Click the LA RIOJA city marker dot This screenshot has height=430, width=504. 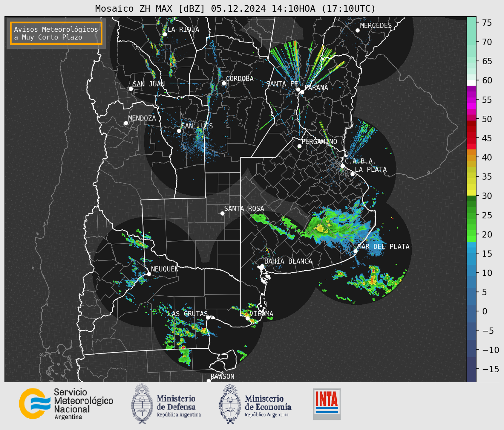pos(165,34)
